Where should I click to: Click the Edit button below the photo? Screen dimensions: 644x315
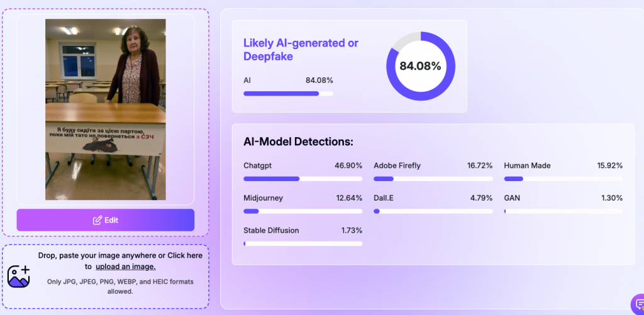(105, 220)
